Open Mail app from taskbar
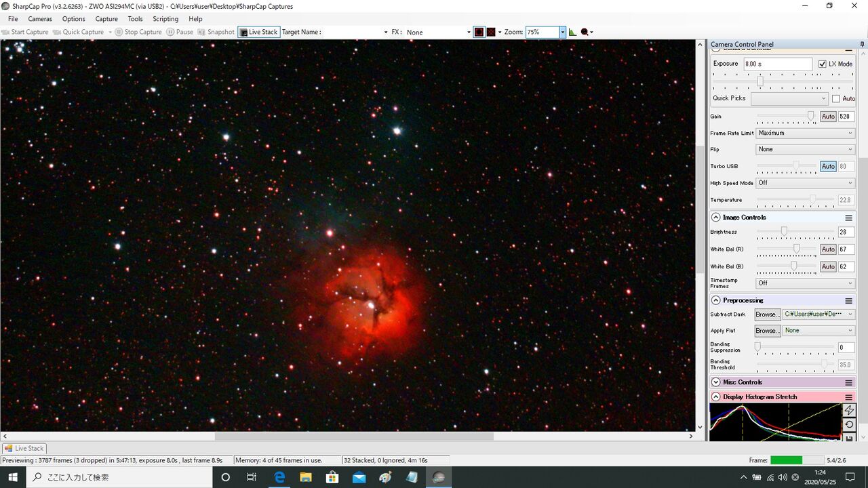This screenshot has width=868, height=488. coord(359,477)
